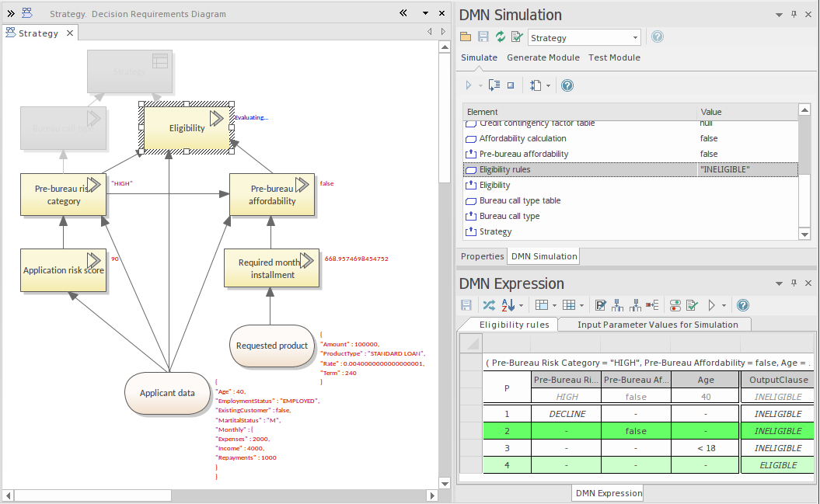Click the validate icon in DMN Expression toolbar
This screenshot has width=820, height=504.
[x=692, y=306]
